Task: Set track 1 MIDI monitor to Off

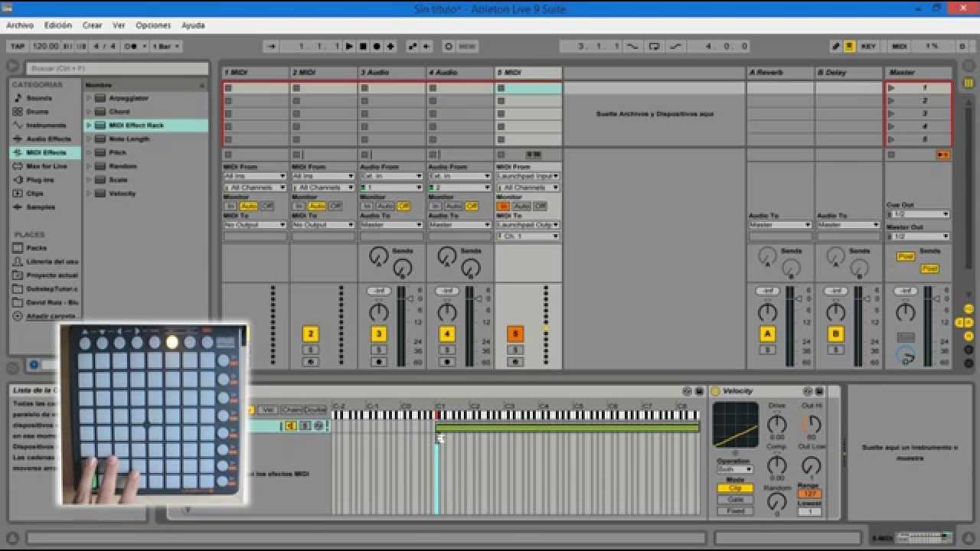Action: tap(267, 206)
